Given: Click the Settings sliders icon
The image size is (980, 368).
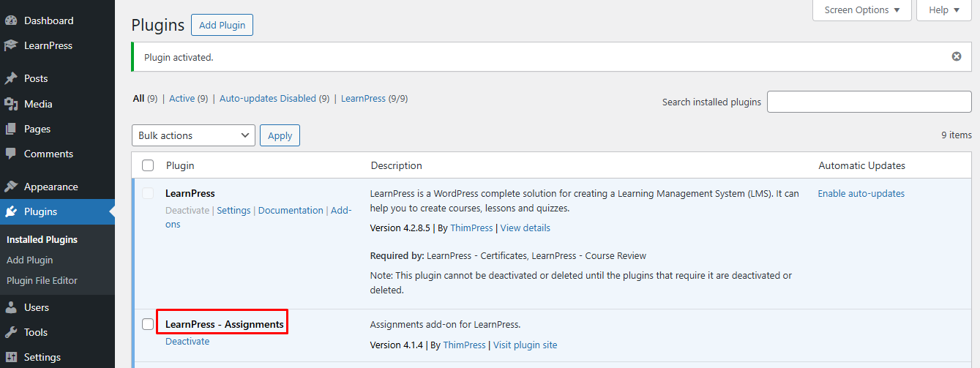Looking at the screenshot, I should (11, 357).
